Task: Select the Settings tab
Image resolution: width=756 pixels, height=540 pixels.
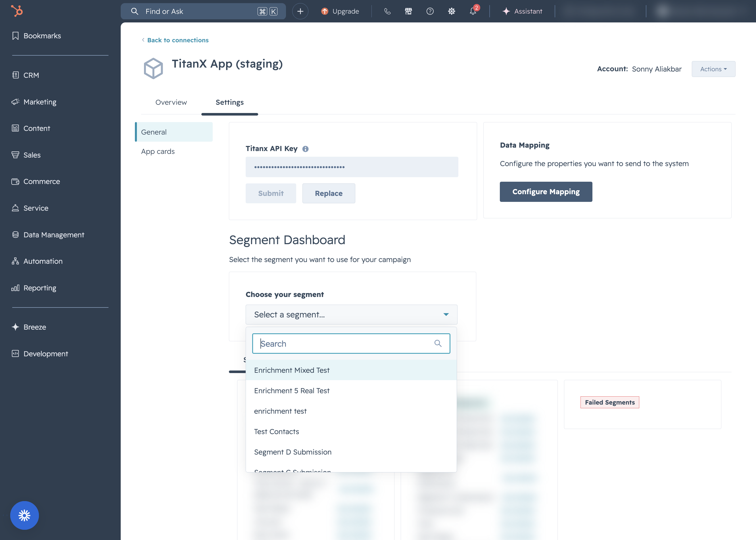Action: [x=229, y=102]
